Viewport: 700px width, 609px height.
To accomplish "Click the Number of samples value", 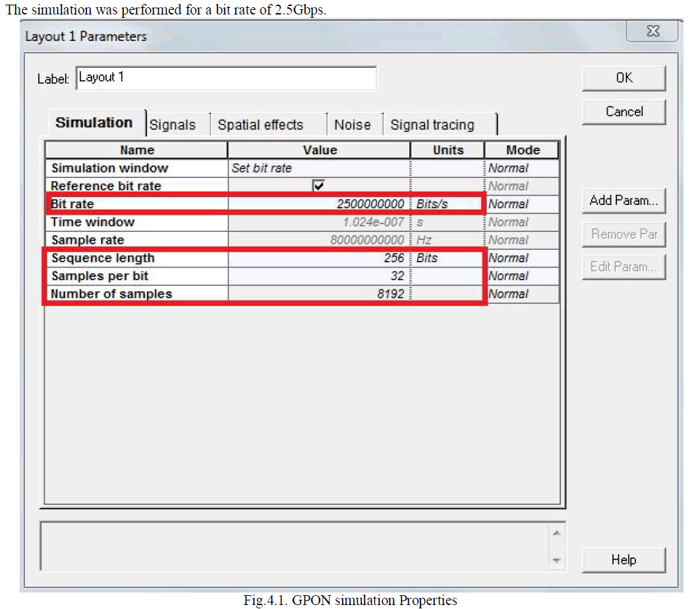I will tap(319, 294).
